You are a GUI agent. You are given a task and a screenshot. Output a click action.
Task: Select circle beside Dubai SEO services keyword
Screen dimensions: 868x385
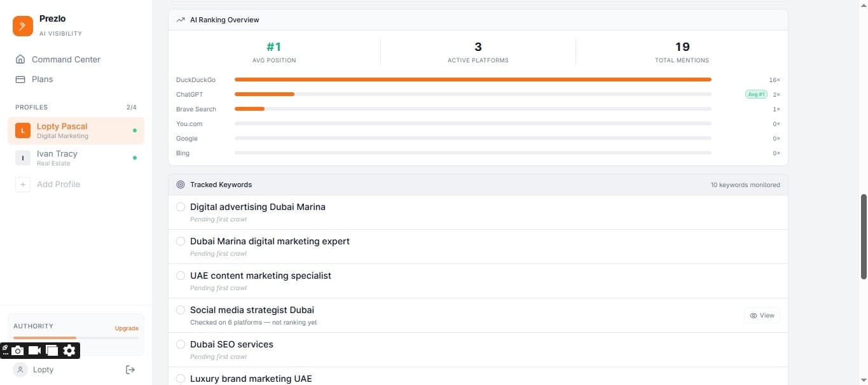coord(181,344)
